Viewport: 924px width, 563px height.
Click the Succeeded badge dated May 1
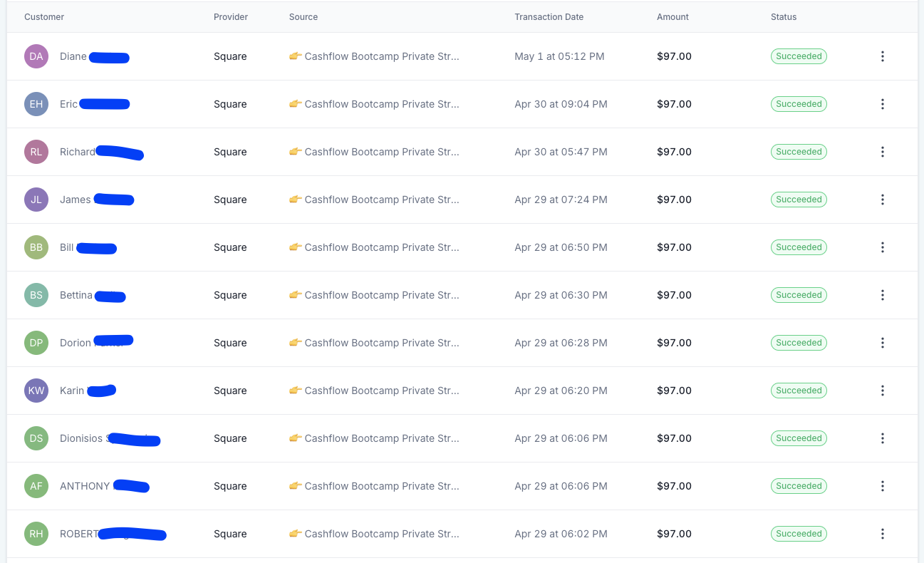pyautogui.click(x=799, y=56)
